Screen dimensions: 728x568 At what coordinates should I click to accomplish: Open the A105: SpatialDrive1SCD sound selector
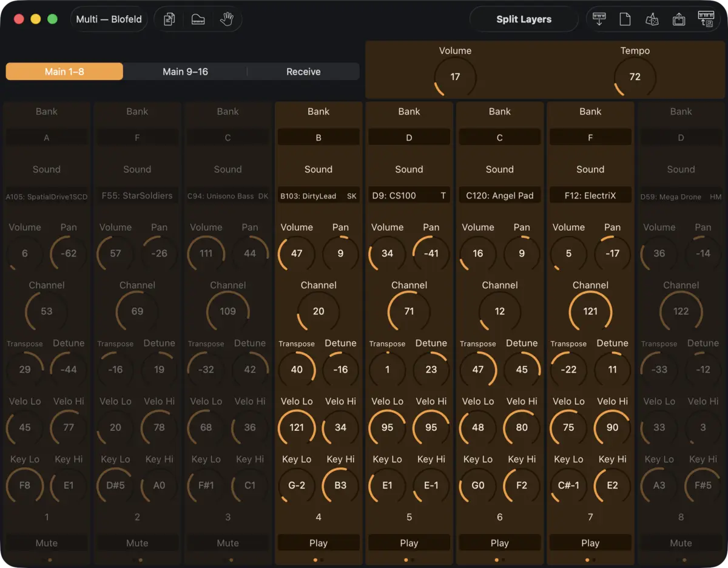[x=47, y=195]
